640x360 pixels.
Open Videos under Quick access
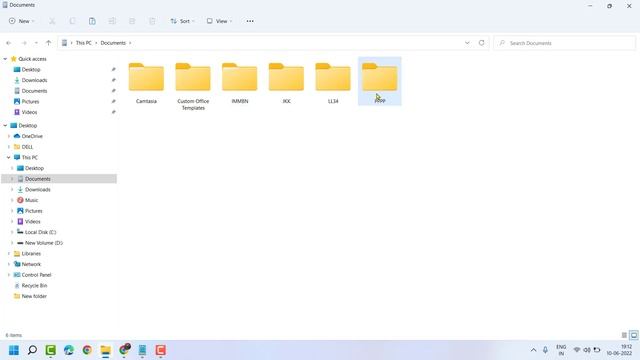click(29, 112)
